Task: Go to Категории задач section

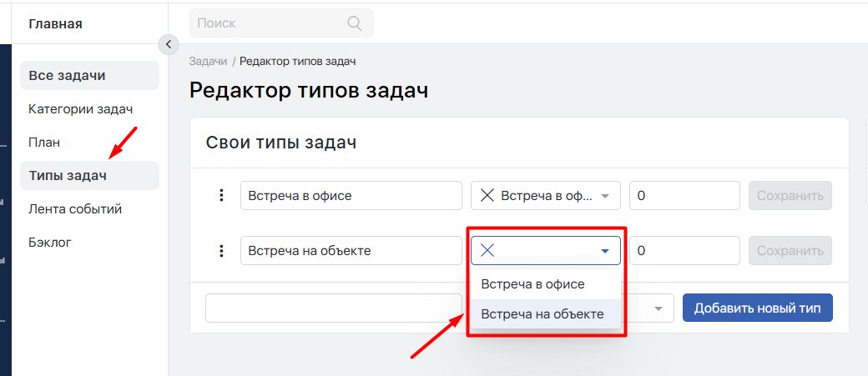Action: [x=81, y=109]
